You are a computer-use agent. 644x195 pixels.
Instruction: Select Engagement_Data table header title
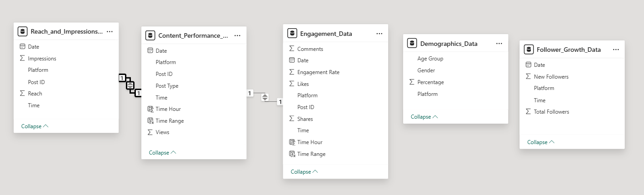point(326,34)
